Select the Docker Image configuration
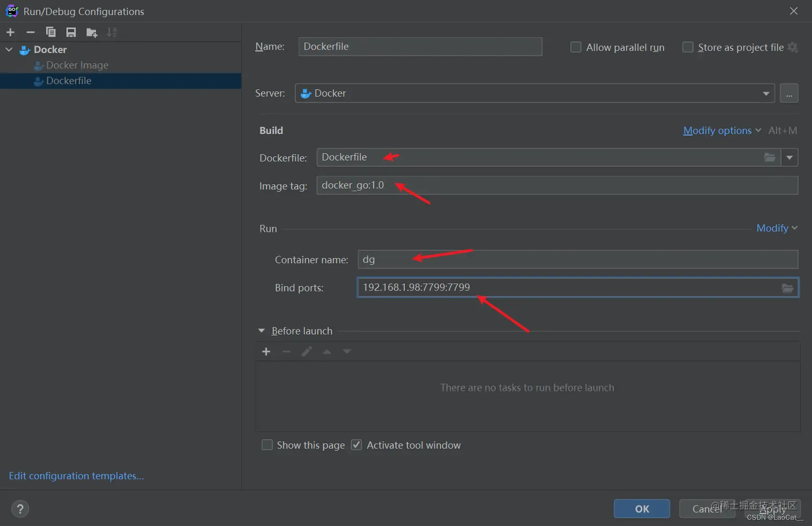The height and width of the screenshot is (526, 812). 77,65
